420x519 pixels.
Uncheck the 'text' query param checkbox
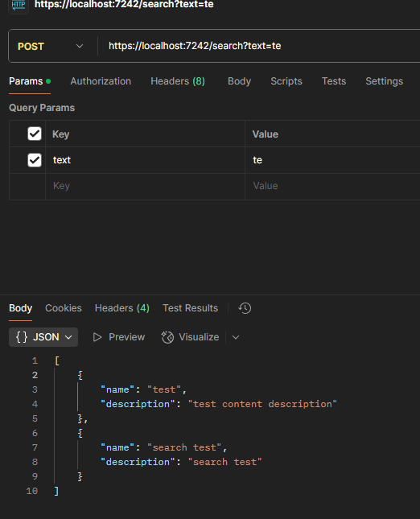35,160
